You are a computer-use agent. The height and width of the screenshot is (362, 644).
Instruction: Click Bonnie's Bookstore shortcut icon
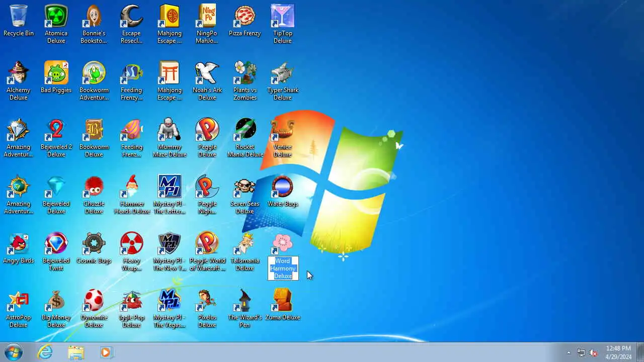click(x=94, y=16)
